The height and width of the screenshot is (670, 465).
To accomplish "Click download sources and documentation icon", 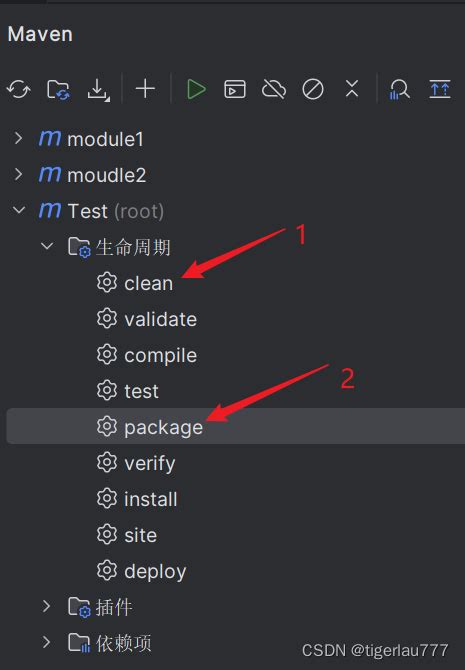I will tap(98, 90).
